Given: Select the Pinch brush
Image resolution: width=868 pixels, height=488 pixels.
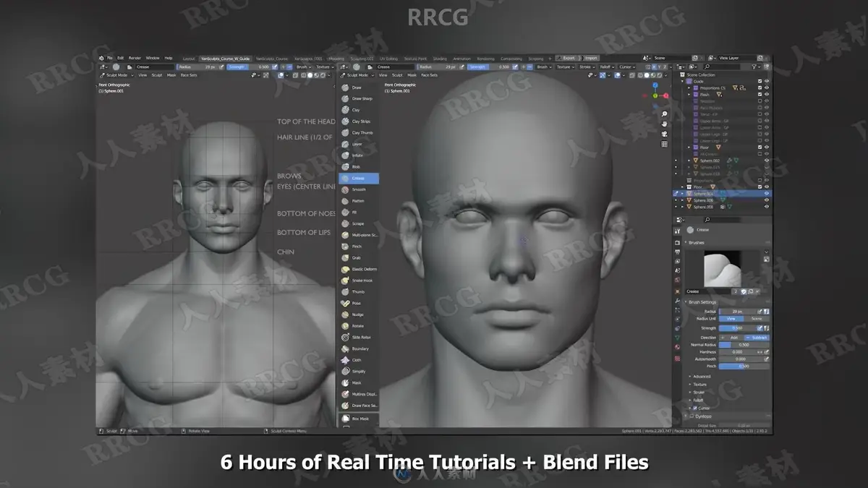Looking at the screenshot, I should click(358, 246).
